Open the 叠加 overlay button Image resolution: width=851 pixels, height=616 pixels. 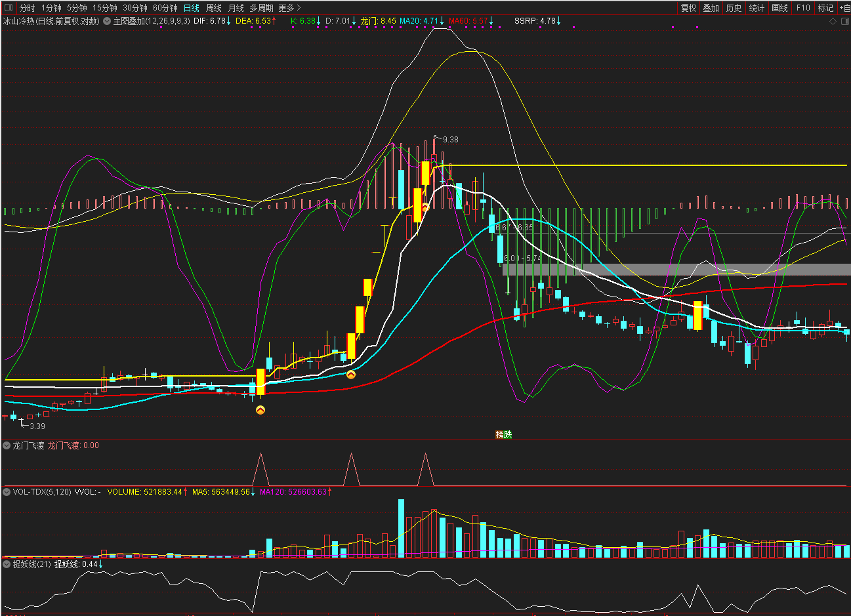click(711, 8)
